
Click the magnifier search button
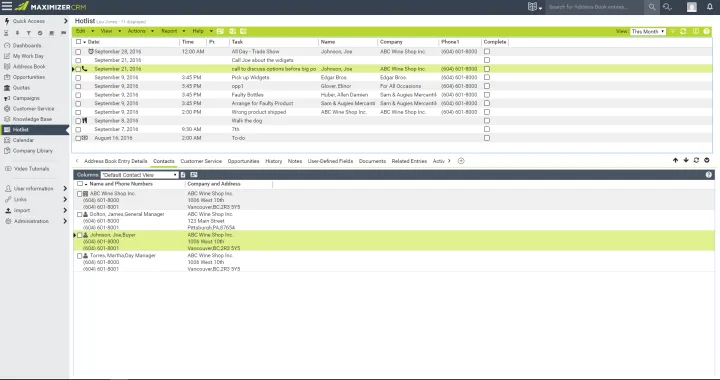tap(652, 7)
